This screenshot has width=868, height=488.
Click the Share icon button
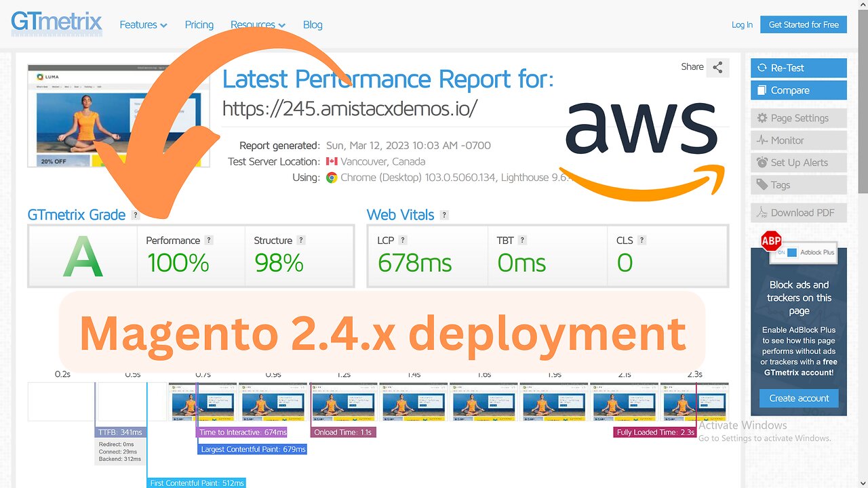point(717,67)
